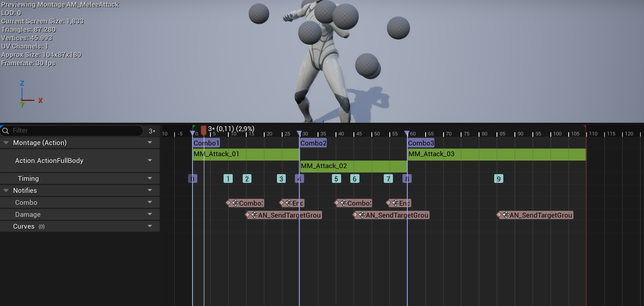This screenshot has width=644, height=306.
Task: Open the Timing track dropdown arrow
Action: [150, 178]
